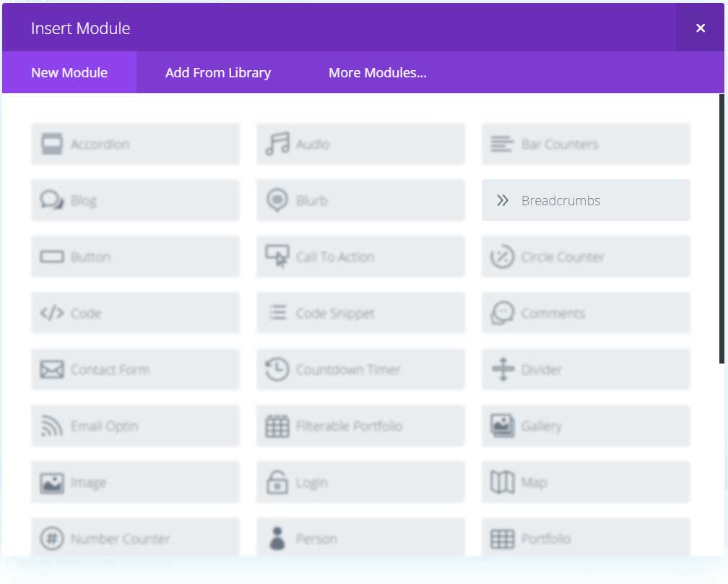The image size is (728, 584).
Task: Click the Contact Form envelope icon
Action: 50,369
